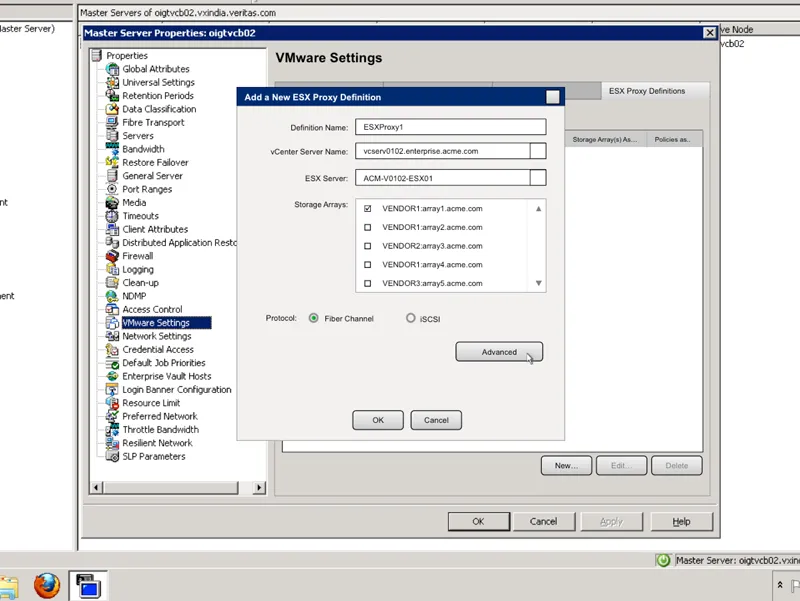Click the green master server status icon

[x=663, y=560]
